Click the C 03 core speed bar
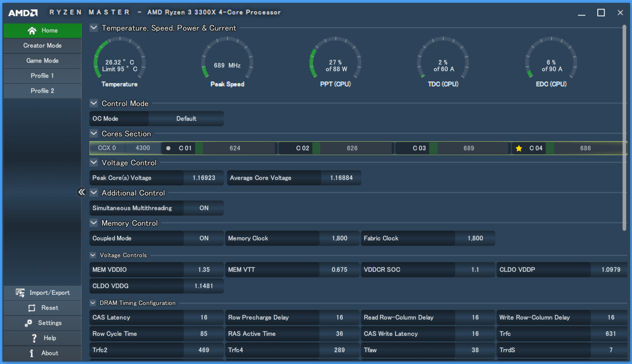The width and height of the screenshot is (632, 364). pyautogui.click(x=469, y=148)
